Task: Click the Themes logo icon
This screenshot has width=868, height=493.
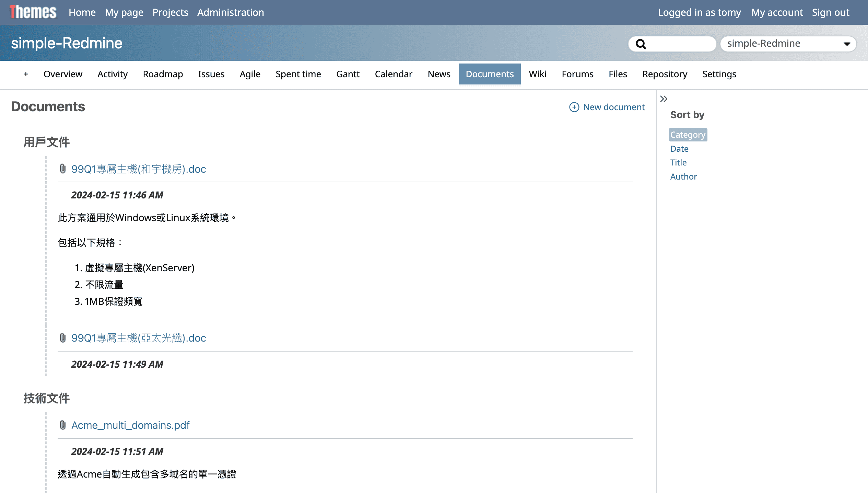Action: coord(33,12)
